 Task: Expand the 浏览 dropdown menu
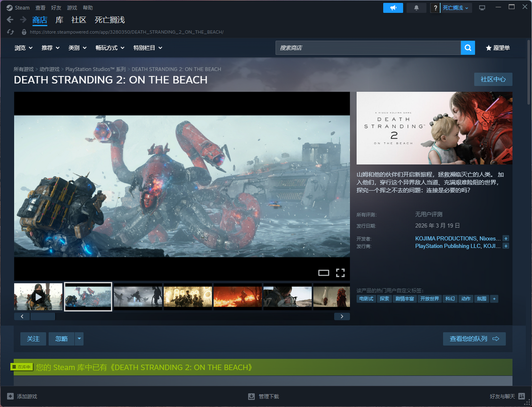click(x=23, y=48)
